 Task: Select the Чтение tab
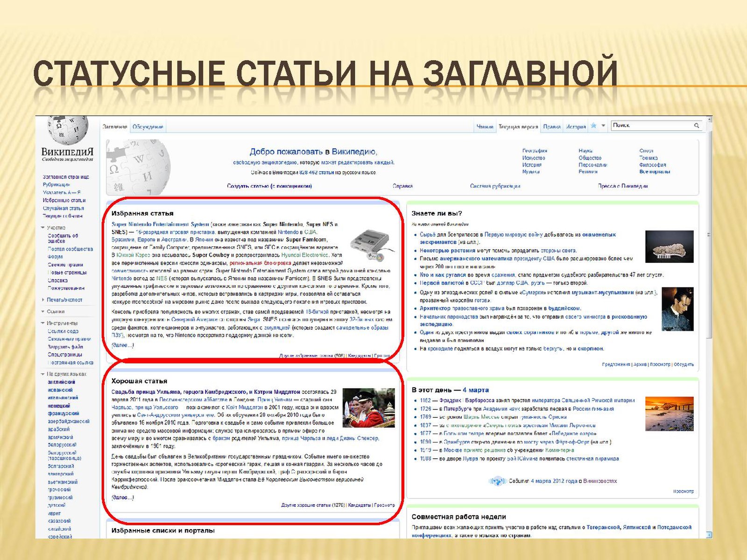click(485, 126)
